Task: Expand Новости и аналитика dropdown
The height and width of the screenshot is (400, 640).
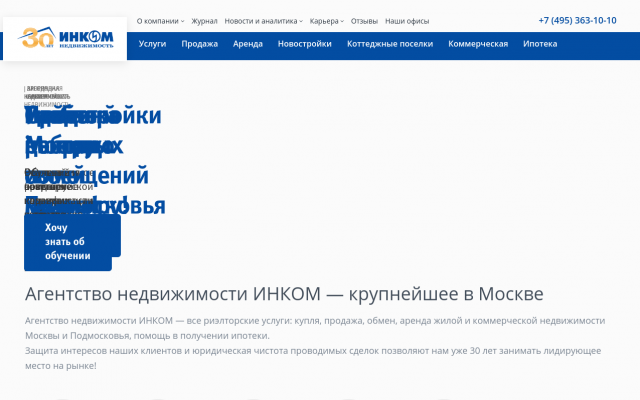Action: point(264,21)
